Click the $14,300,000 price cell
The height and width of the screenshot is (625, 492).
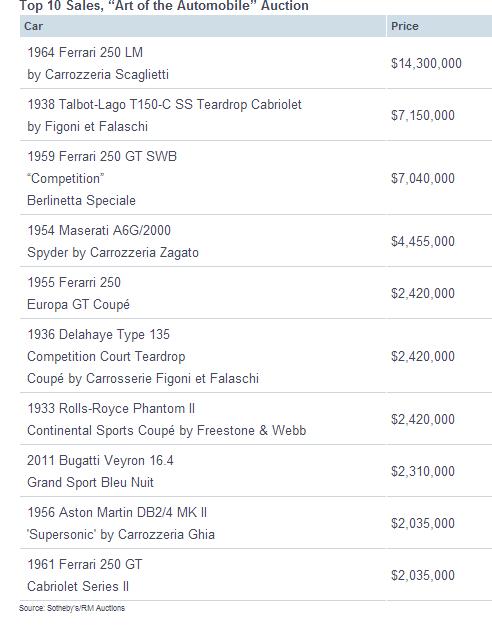(x=426, y=63)
